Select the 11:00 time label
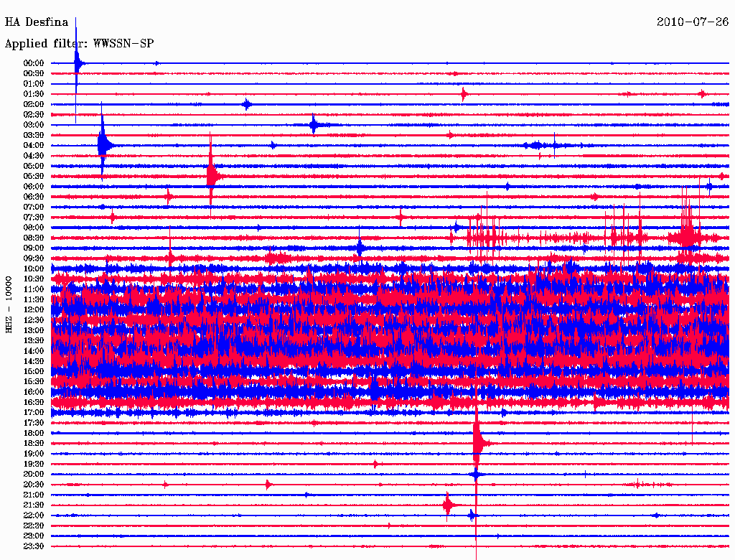Image resolution: width=735 pixels, height=560 pixels. (x=34, y=289)
